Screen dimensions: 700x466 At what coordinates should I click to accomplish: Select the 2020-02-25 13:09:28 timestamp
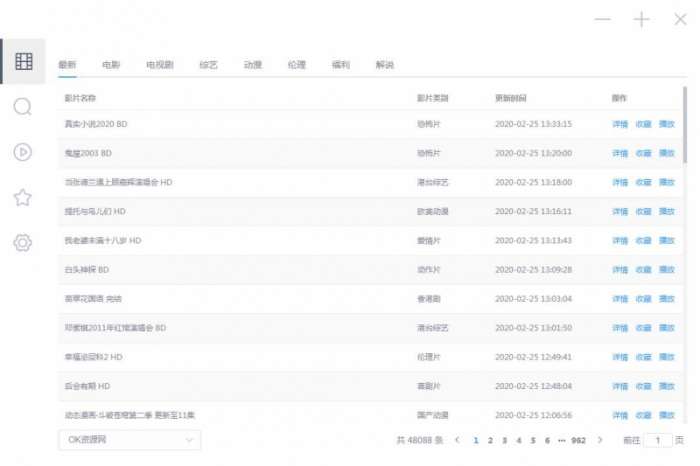[533, 270]
